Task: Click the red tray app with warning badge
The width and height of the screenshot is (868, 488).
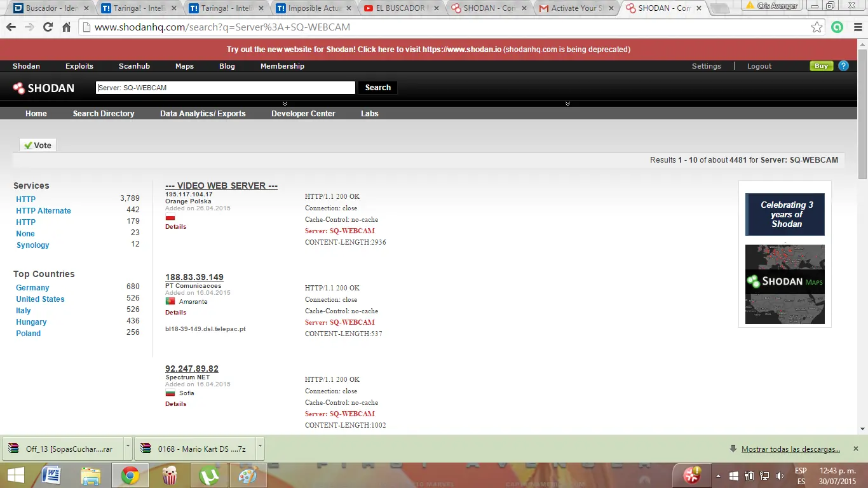Action: point(691,475)
